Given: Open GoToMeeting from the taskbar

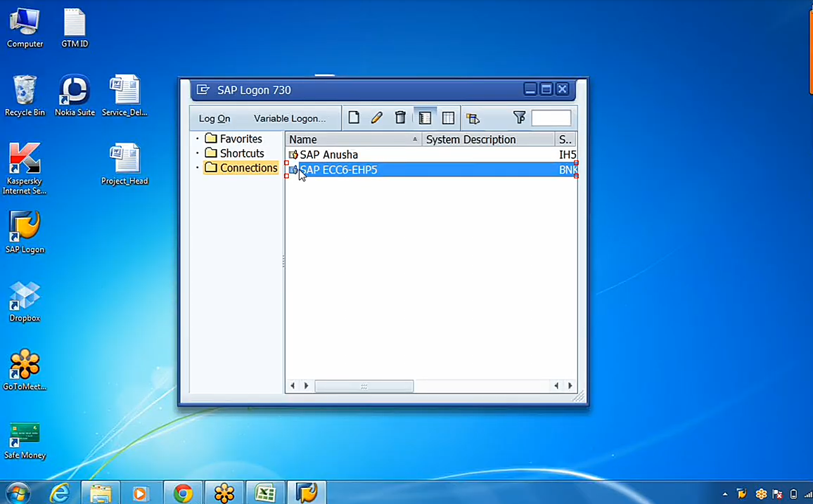Looking at the screenshot, I should click(x=224, y=493).
